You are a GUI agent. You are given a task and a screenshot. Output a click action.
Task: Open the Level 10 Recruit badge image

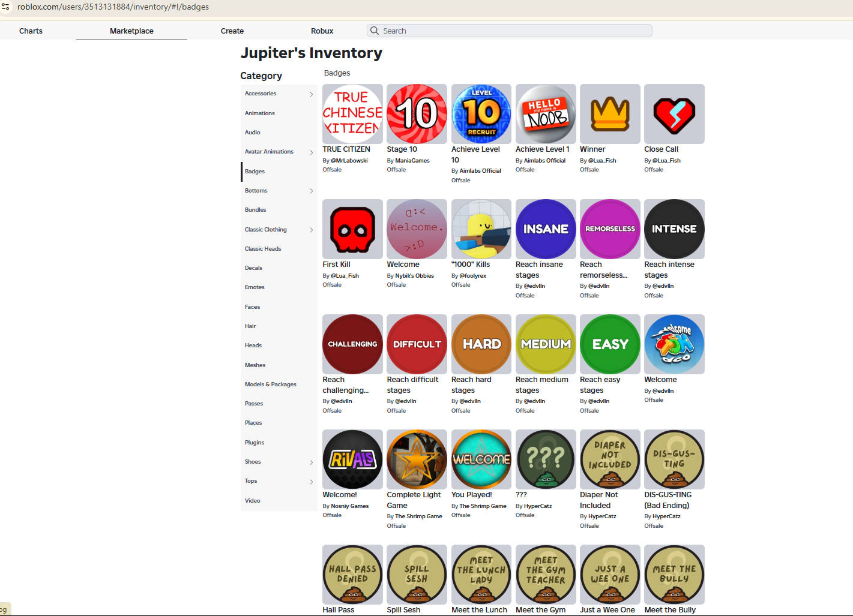(x=481, y=114)
